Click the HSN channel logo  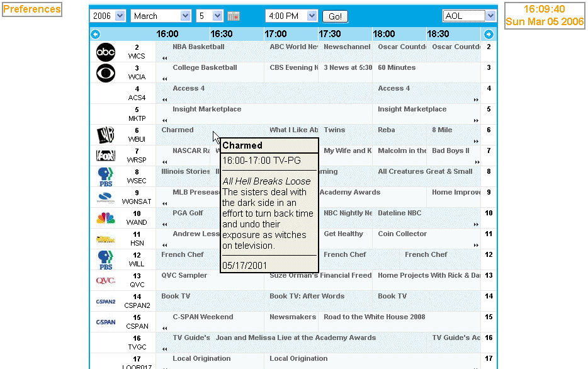click(x=106, y=239)
